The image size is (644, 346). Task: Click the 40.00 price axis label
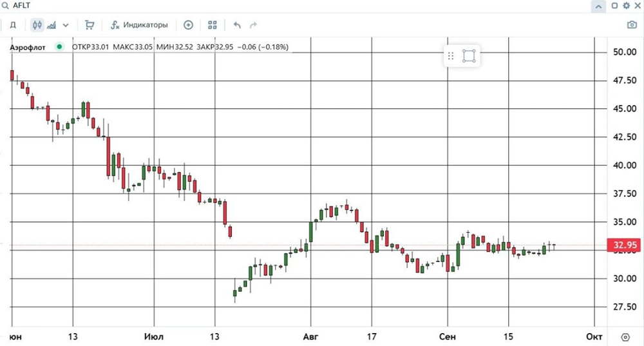(625, 165)
